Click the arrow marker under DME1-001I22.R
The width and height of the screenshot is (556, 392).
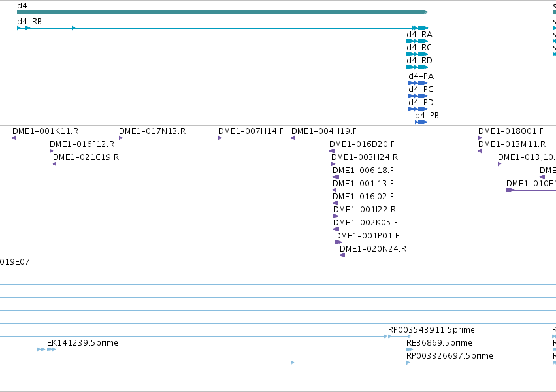point(336,216)
